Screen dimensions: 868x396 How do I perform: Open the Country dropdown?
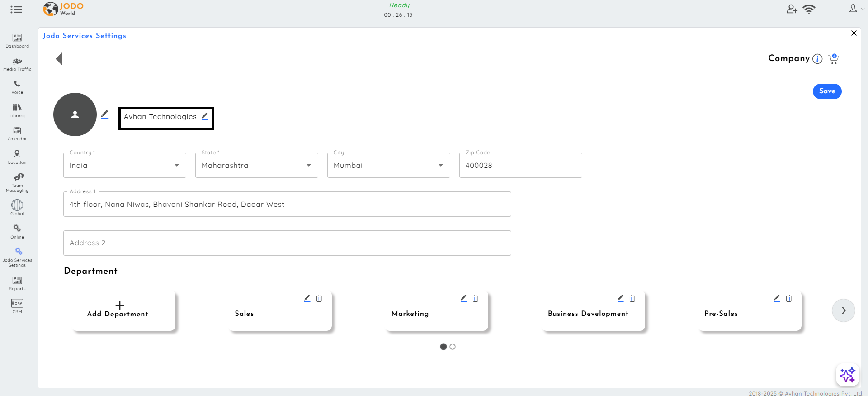tap(125, 165)
